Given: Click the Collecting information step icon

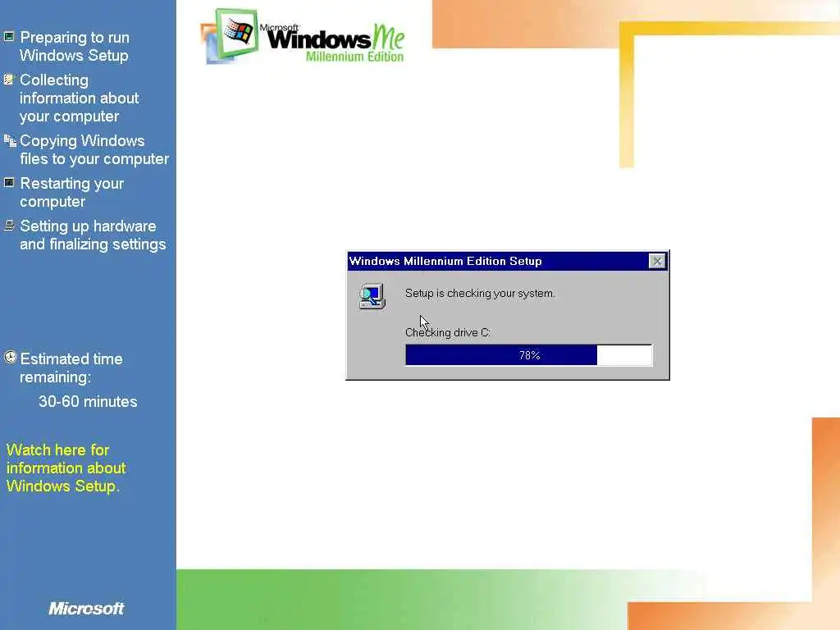Looking at the screenshot, I should [x=8, y=80].
